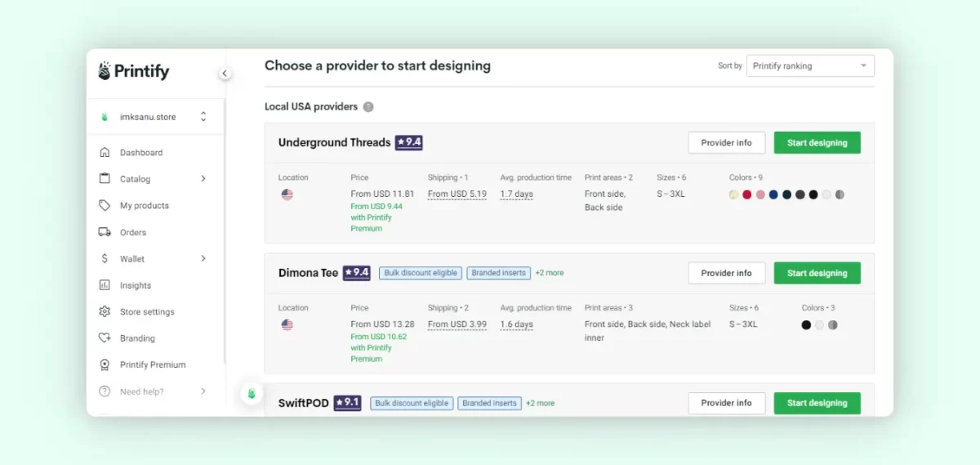The height and width of the screenshot is (465, 980).
Task: Click the +2 more link on SwiftPOD
Action: pos(541,403)
